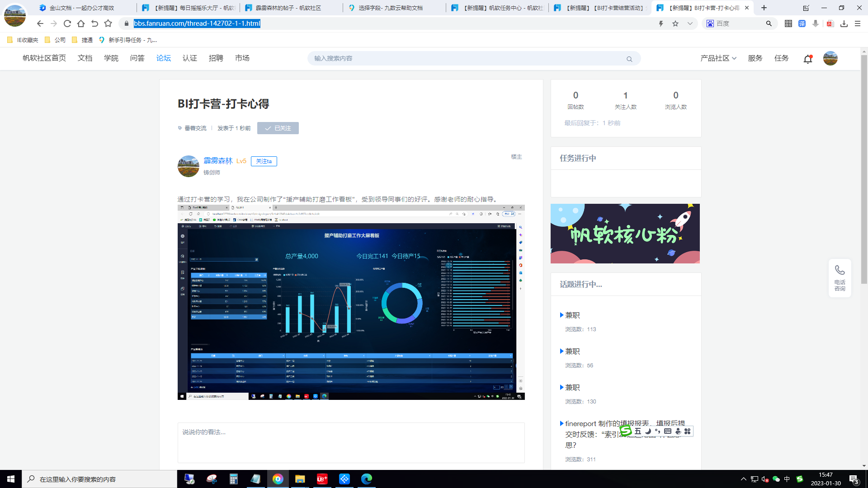Image resolution: width=868 pixels, height=488 pixels.
Task: Open browser hamburger menu icon
Action: click(x=858, y=23)
